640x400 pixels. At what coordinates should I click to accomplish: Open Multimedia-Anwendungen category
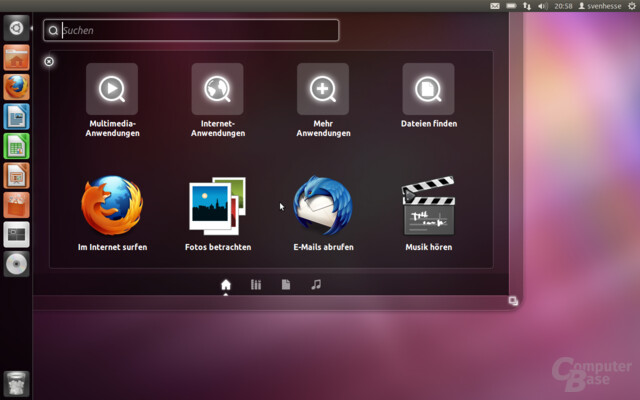112,100
